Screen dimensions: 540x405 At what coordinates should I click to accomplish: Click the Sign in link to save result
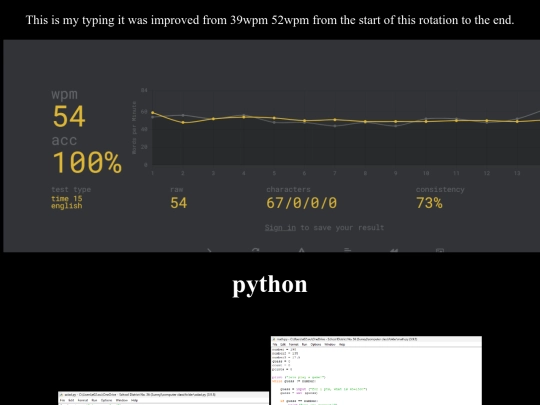click(280, 228)
